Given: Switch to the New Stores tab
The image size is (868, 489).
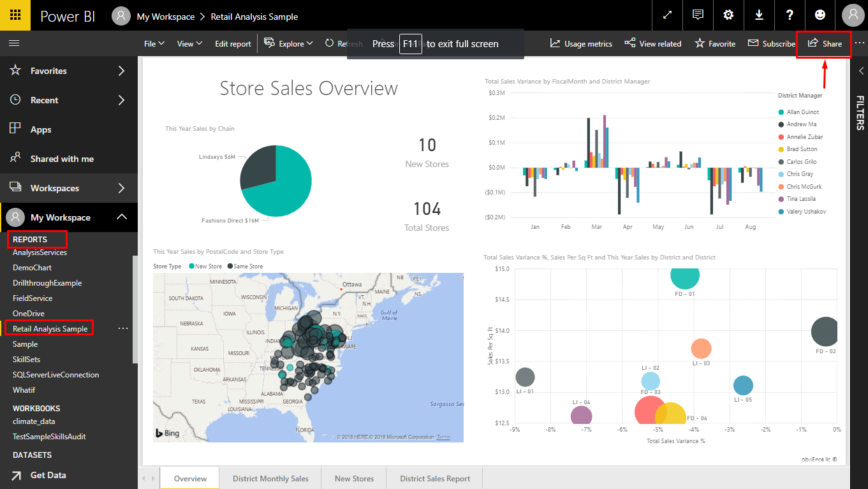Looking at the screenshot, I should point(354,478).
